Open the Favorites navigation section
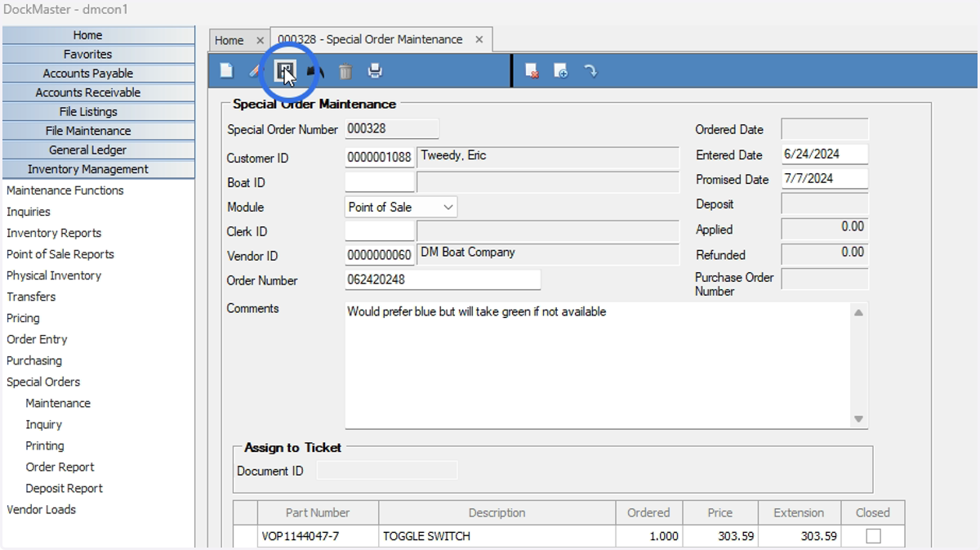980x550 pixels. click(98, 54)
